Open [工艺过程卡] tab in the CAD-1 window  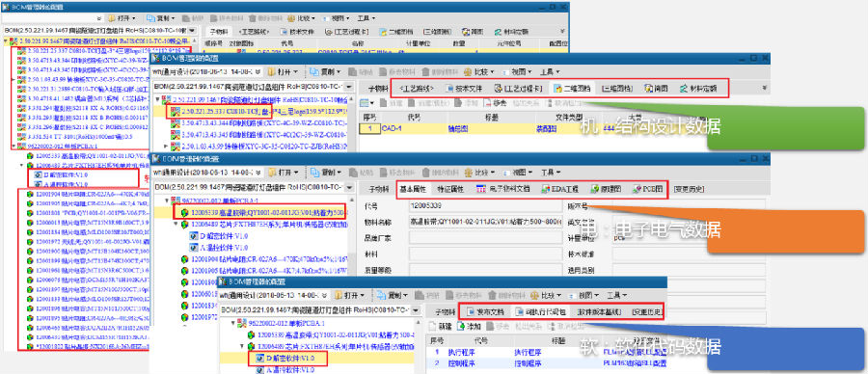(517, 88)
